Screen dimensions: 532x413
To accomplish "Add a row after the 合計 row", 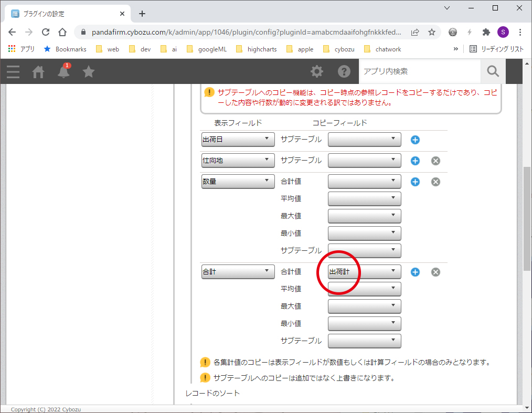I will point(415,272).
